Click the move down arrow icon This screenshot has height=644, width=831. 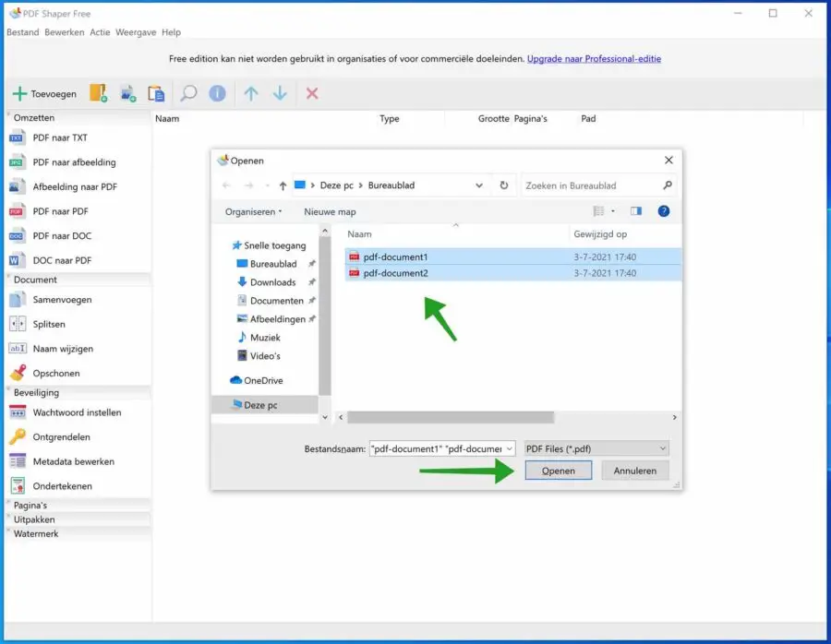280,94
